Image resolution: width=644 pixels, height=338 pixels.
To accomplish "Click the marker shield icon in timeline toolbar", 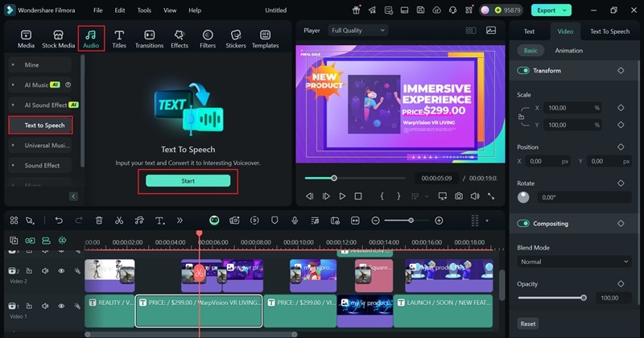I will tap(275, 221).
